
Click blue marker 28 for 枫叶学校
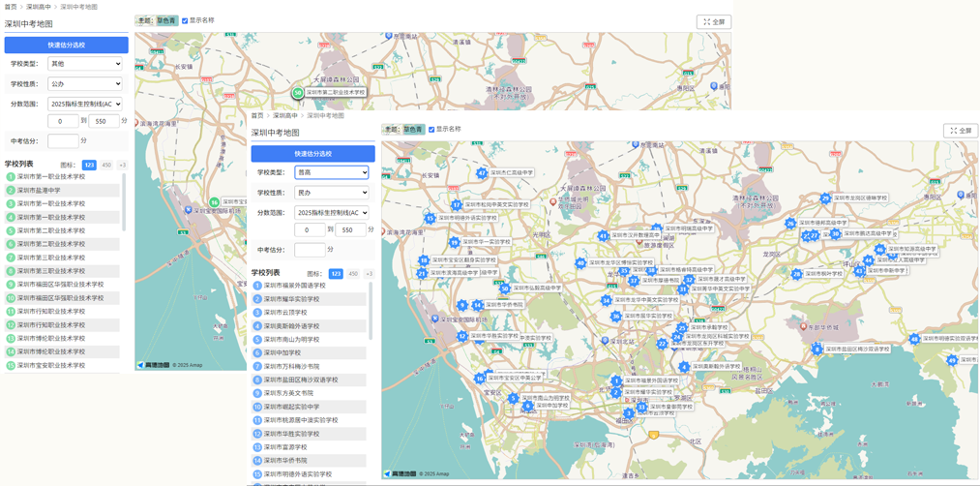tap(796, 274)
